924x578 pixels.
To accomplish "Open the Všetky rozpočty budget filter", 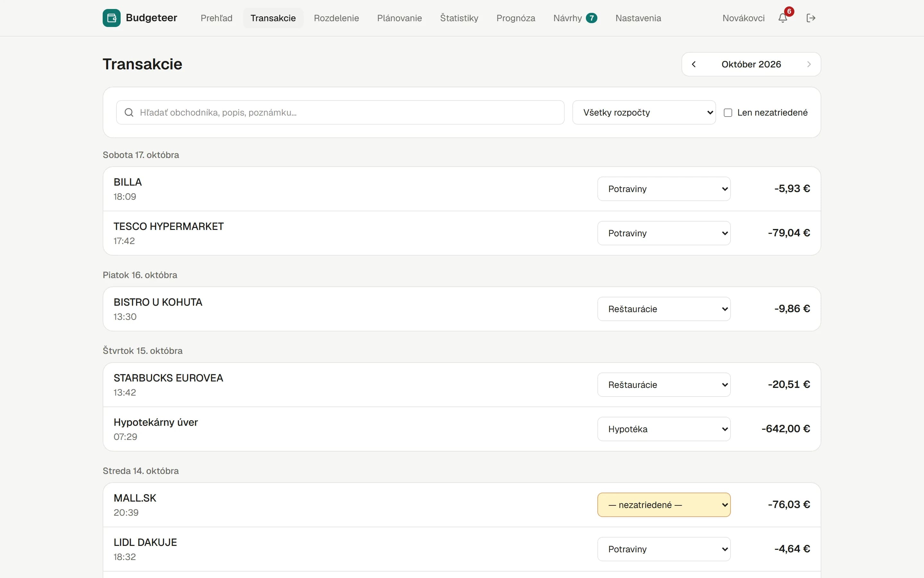I will 644,112.
